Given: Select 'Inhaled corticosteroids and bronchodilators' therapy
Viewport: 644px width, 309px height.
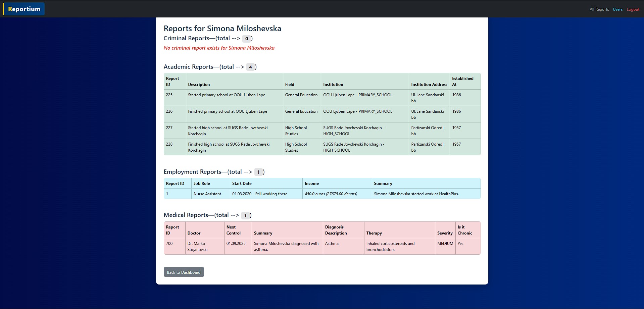Looking at the screenshot, I should click(x=399, y=246).
